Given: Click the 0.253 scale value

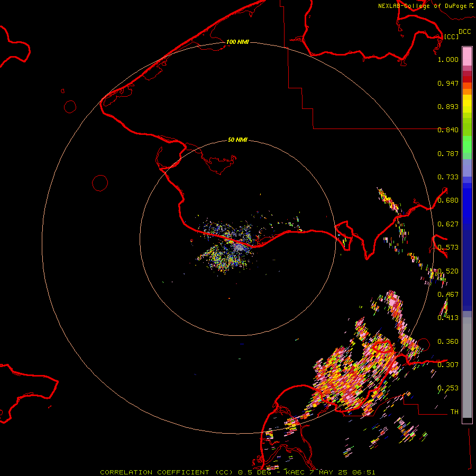Looking at the screenshot, I should point(448,388).
